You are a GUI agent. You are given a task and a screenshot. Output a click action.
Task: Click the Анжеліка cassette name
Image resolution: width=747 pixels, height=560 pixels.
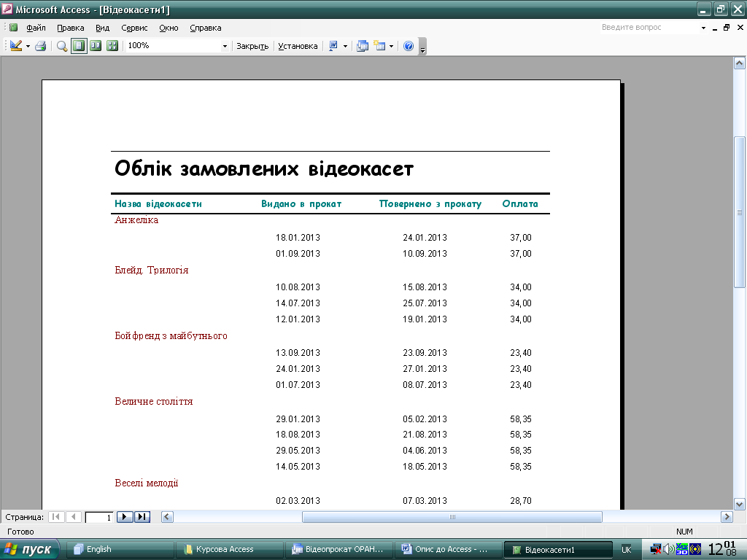coord(136,220)
